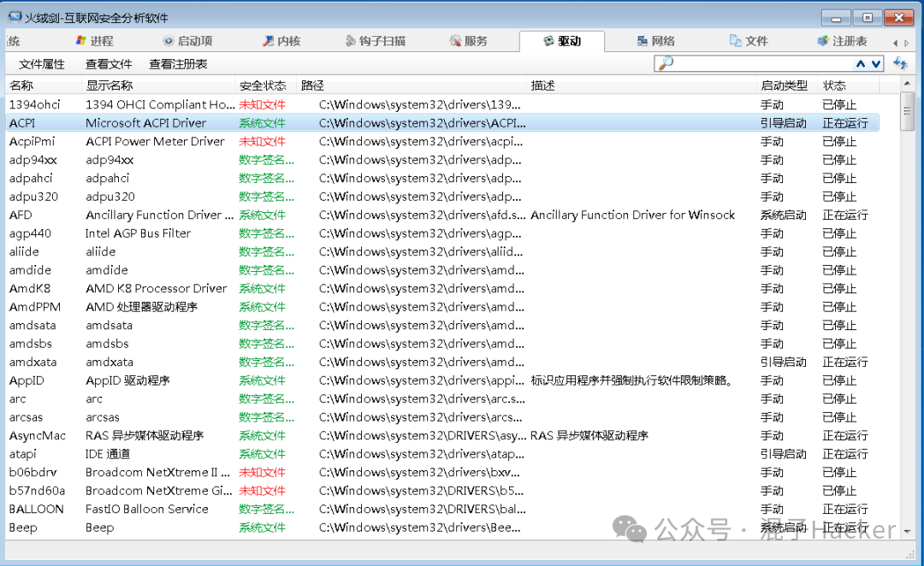
Task: Click the 查看文件 view file button
Action: [x=108, y=62]
